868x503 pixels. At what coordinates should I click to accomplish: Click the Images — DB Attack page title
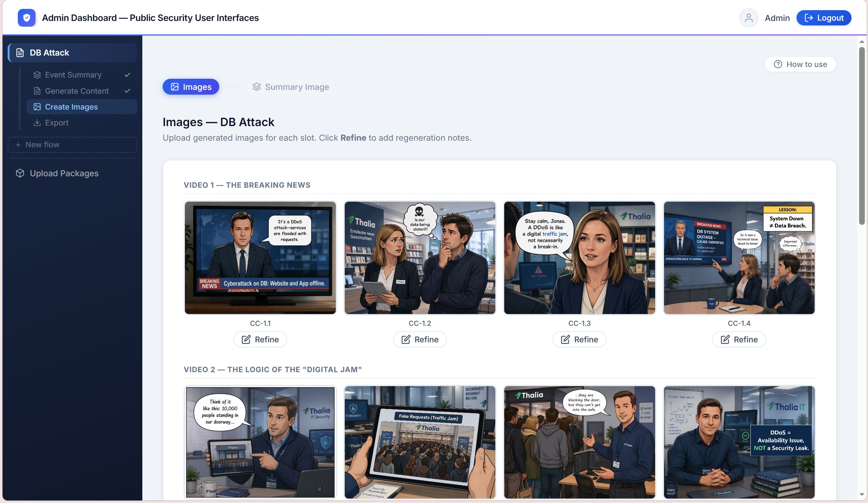point(218,122)
